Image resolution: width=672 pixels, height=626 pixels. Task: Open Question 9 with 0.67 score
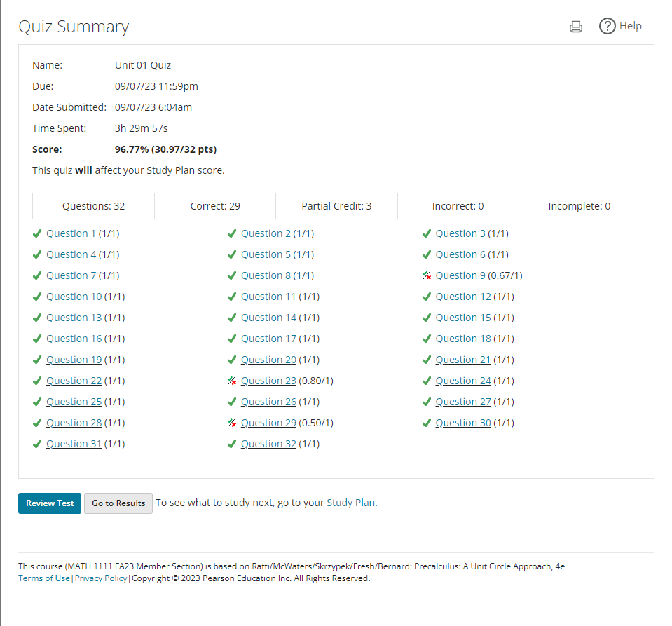[x=460, y=275]
